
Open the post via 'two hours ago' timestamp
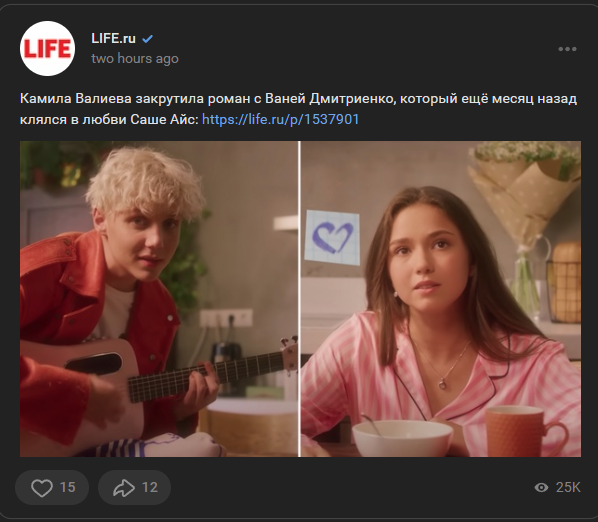pos(135,58)
